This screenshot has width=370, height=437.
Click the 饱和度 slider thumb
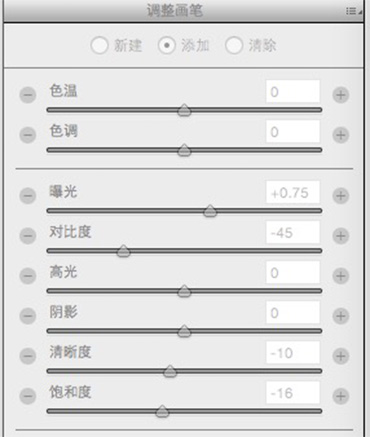(162, 411)
